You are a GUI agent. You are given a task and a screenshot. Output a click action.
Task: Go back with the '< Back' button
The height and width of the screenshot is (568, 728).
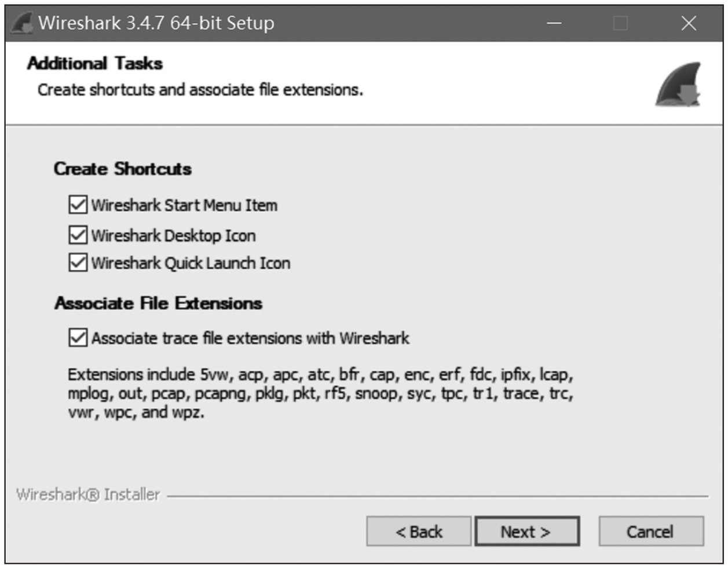419,532
